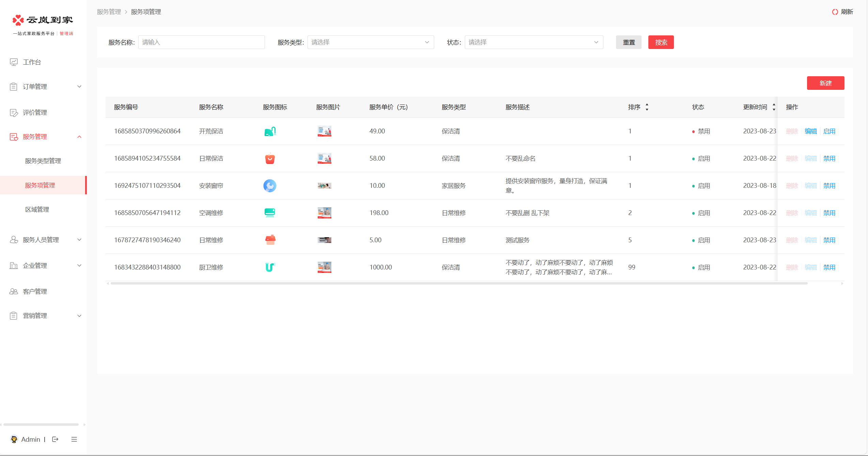
Task: Open the 状态 dropdown filter
Action: click(x=534, y=42)
